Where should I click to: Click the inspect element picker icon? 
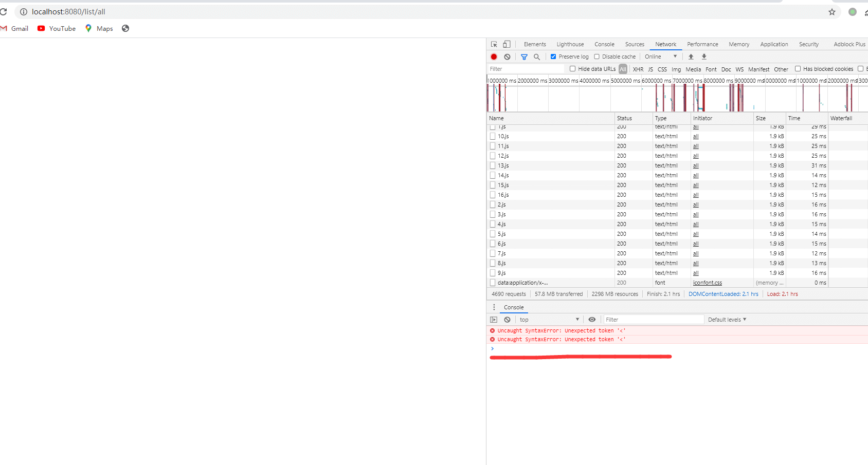point(494,44)
